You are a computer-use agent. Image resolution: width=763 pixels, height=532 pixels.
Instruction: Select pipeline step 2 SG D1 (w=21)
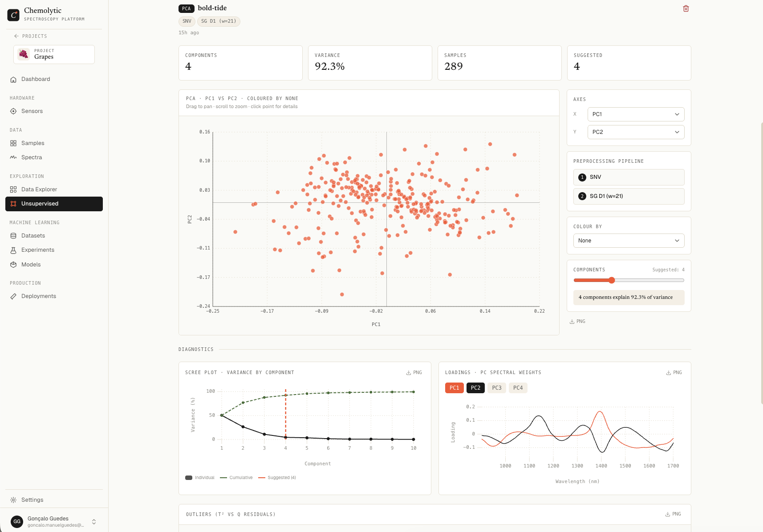pos(629,196)
